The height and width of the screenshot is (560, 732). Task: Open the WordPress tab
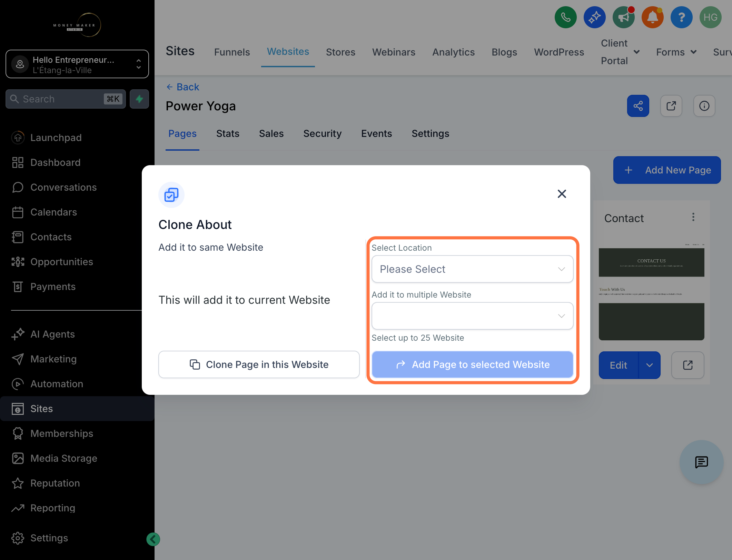559,52
